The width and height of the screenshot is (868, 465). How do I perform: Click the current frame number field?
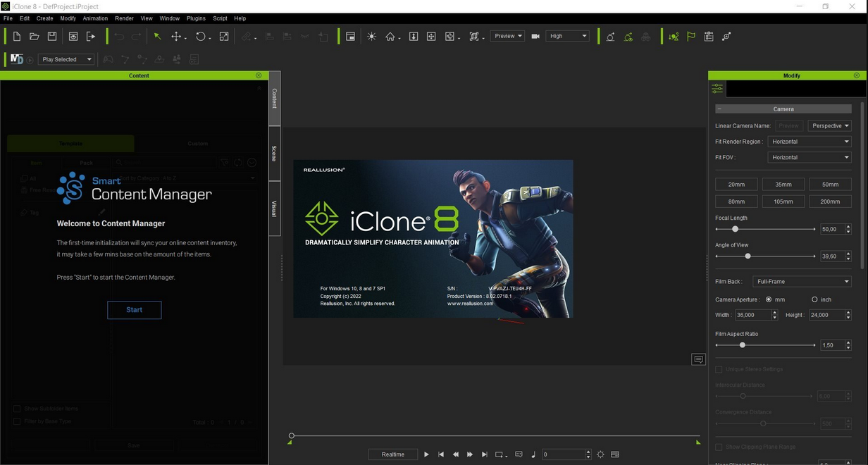(563, 454)
